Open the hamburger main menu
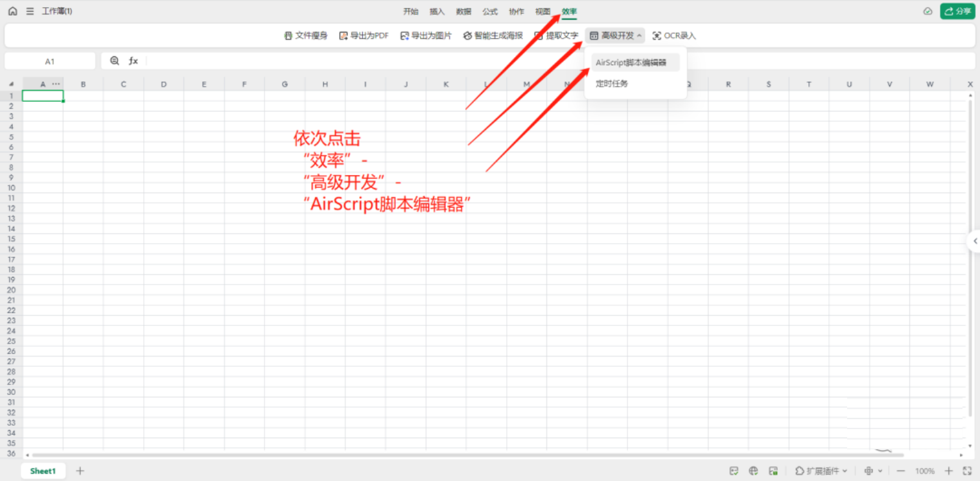 (x=30, y=11)
